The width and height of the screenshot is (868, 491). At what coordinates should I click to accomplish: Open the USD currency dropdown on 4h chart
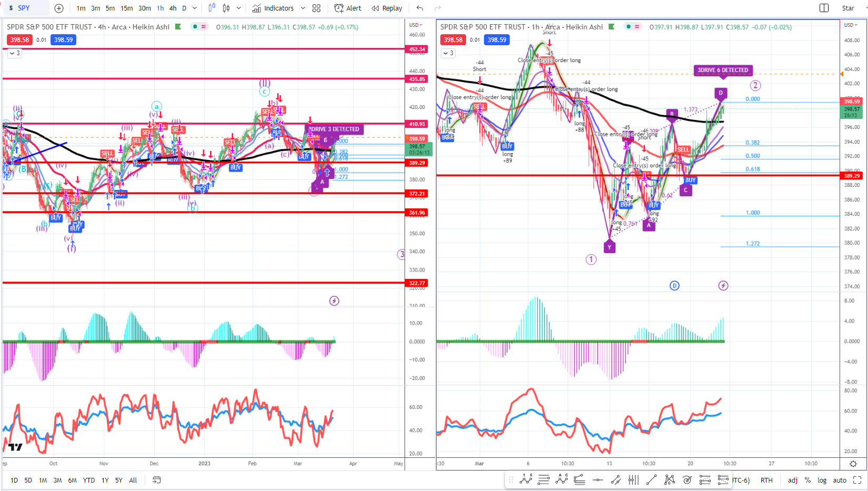pyautogui.click(x=416, y=25)
